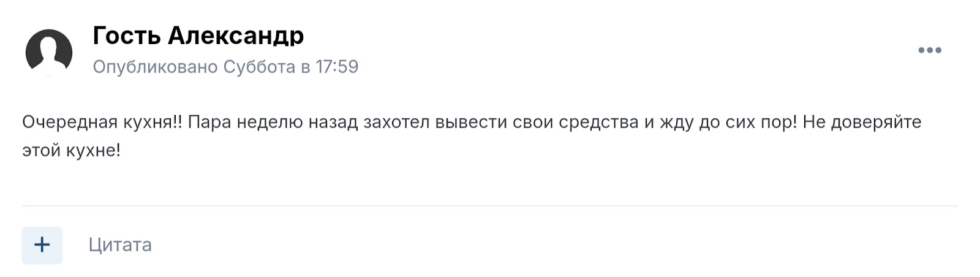Viewport: 980px width, 277px height.
Task: Click the word Опубликовано in the post header
Action: (155, 66)
